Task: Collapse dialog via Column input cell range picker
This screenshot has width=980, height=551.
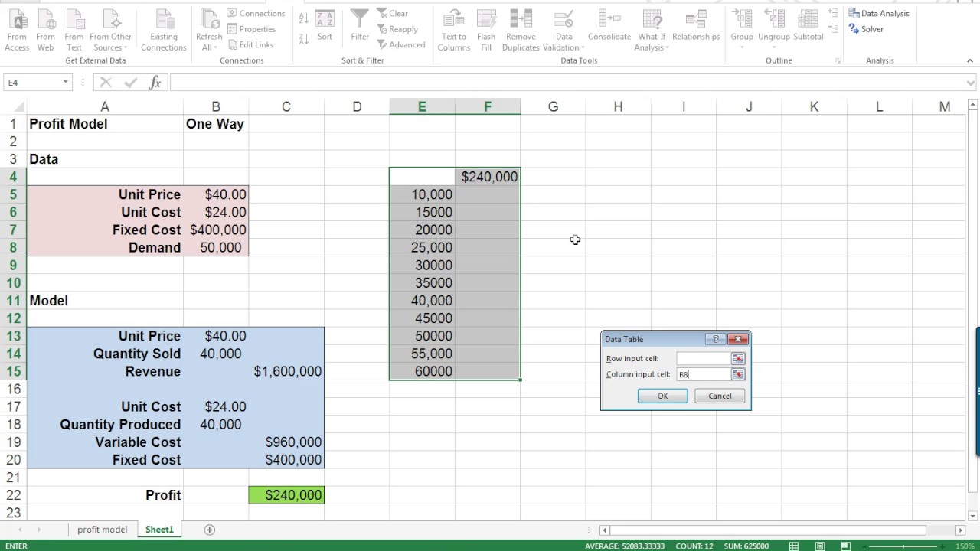Action: pos(738,374)
